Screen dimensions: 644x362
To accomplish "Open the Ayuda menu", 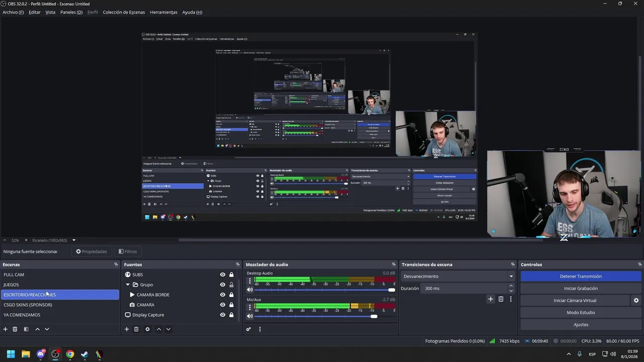I will [192, 12].
